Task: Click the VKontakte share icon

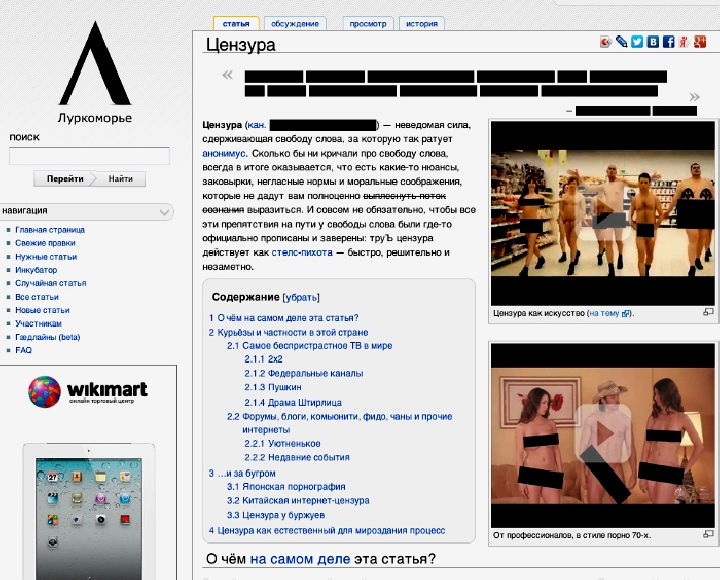Action: 653,42
